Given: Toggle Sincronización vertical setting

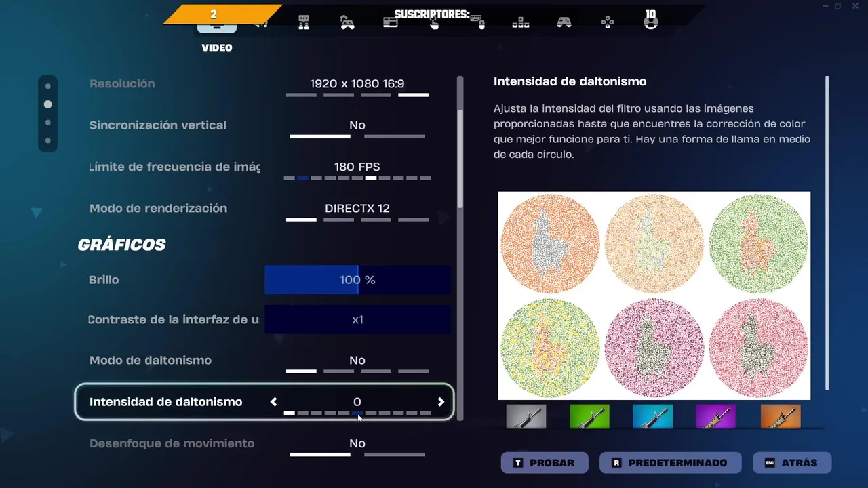Looking at the screenshot, I should 357,129.
